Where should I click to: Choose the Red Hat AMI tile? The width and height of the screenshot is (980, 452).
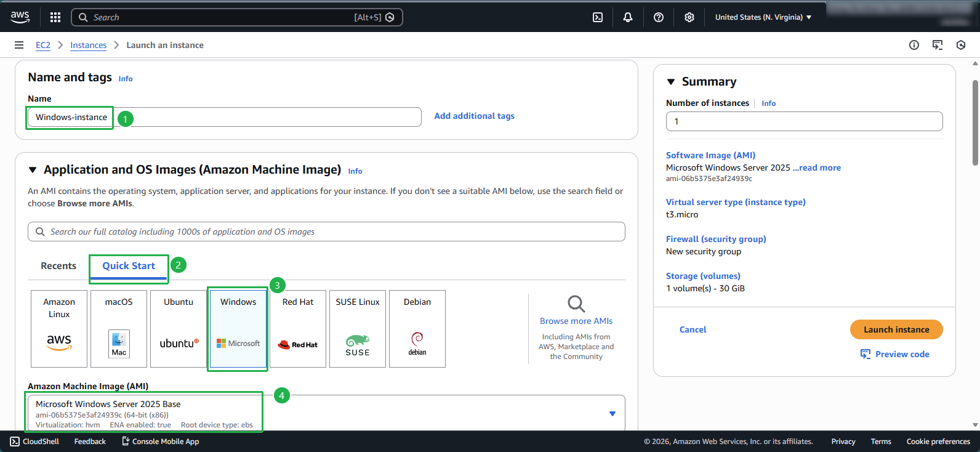click(x=298, y=328)
